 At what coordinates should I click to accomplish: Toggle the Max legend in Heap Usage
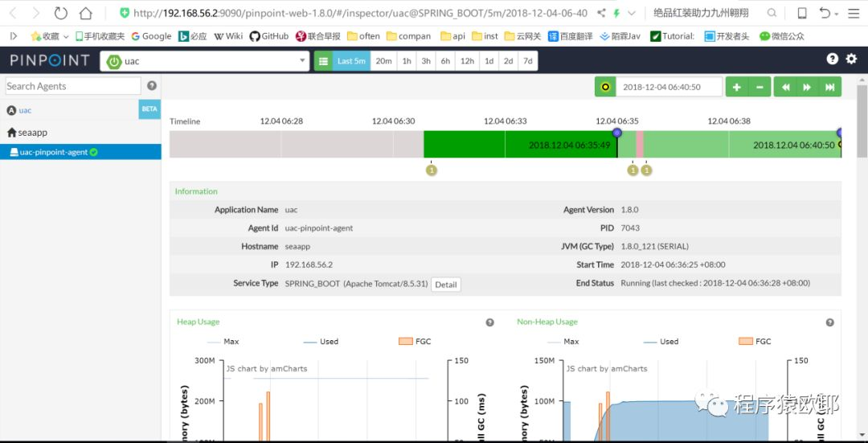223,342
